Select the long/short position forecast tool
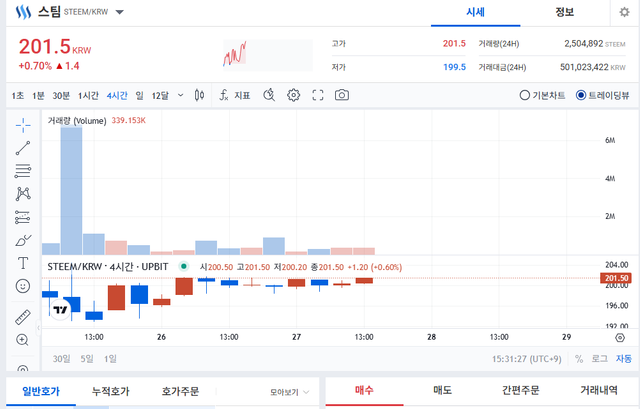640x409 pixels. pos(23,217)
